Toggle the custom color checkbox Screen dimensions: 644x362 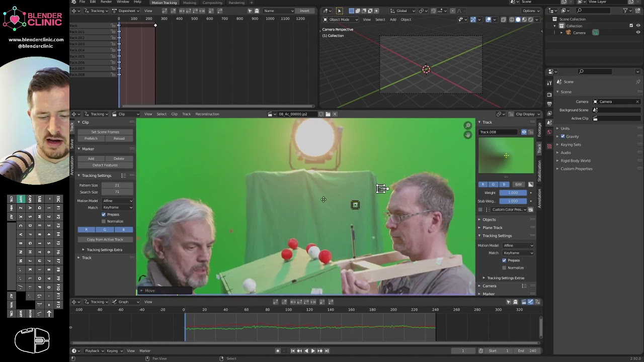pyautogui.click(x=480, y=210)
